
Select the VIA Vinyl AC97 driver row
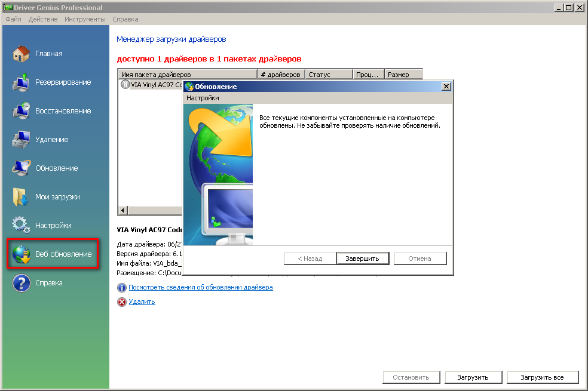151,85
